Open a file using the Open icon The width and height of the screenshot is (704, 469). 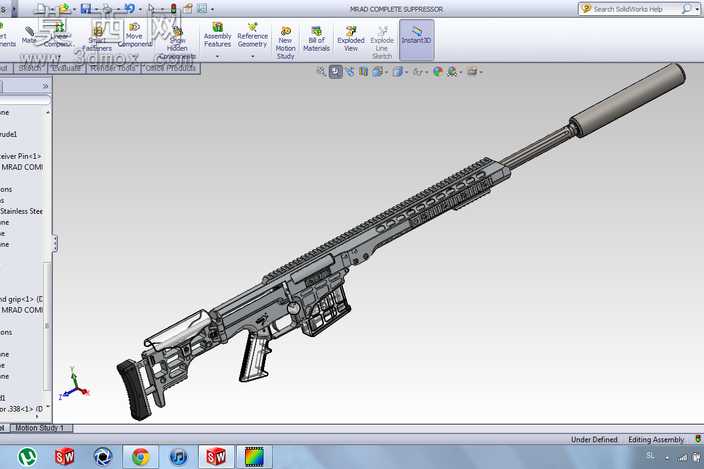tap(64, 8)
